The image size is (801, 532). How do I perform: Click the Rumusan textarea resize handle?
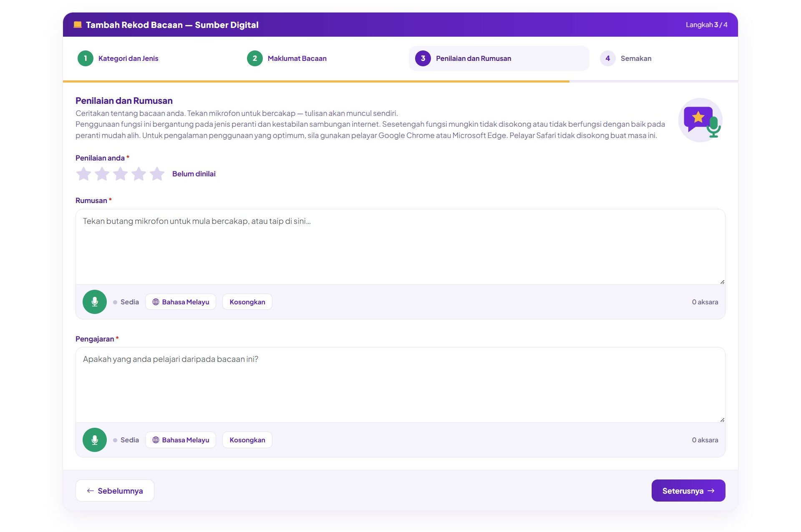[722, 282]
